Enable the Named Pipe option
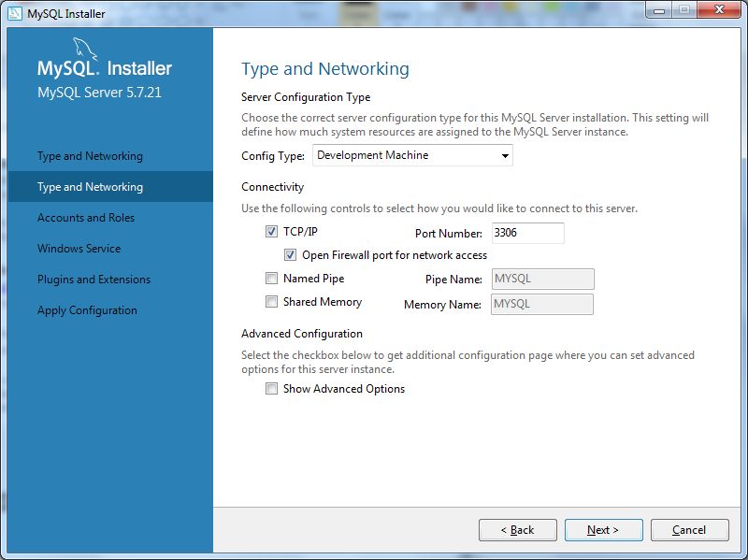748x560 pixels. point(272,279)
